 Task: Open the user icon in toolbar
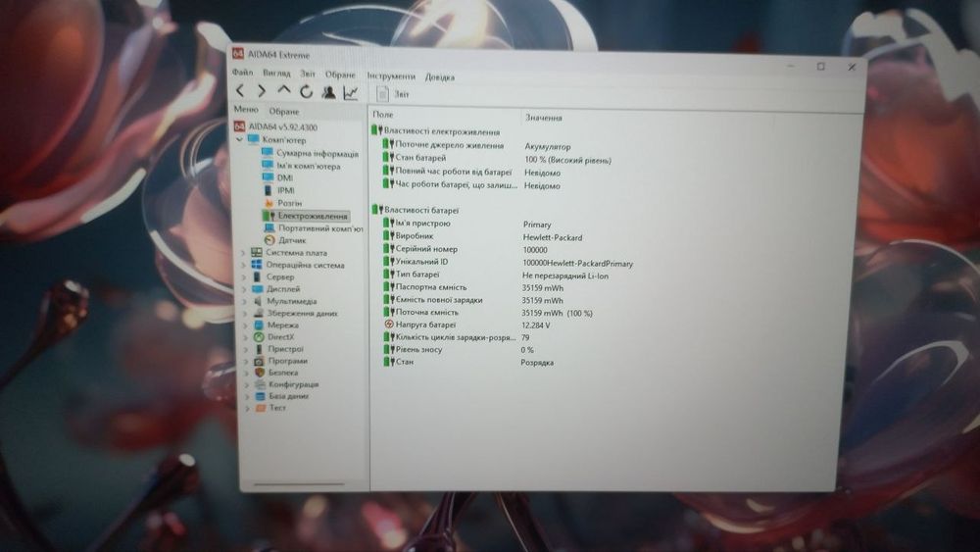point(328,92)
